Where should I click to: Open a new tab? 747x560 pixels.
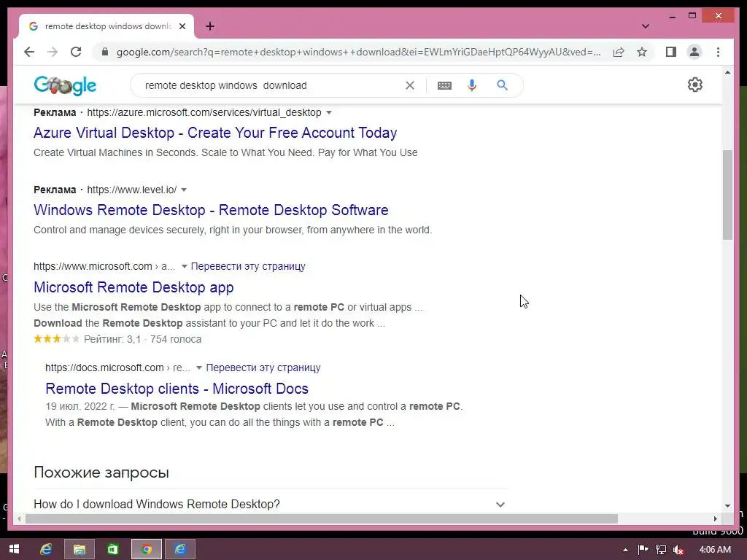point(210,26)
